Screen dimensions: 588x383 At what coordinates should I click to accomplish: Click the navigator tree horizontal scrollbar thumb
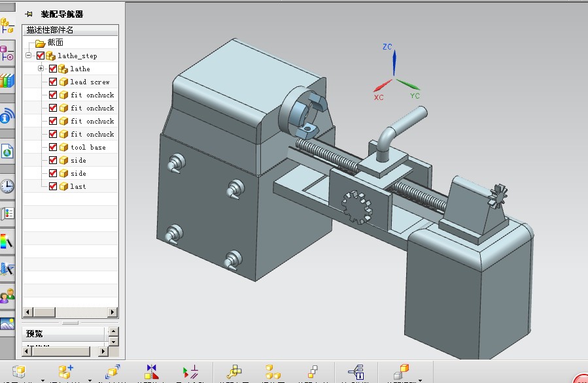click(44, 312)
